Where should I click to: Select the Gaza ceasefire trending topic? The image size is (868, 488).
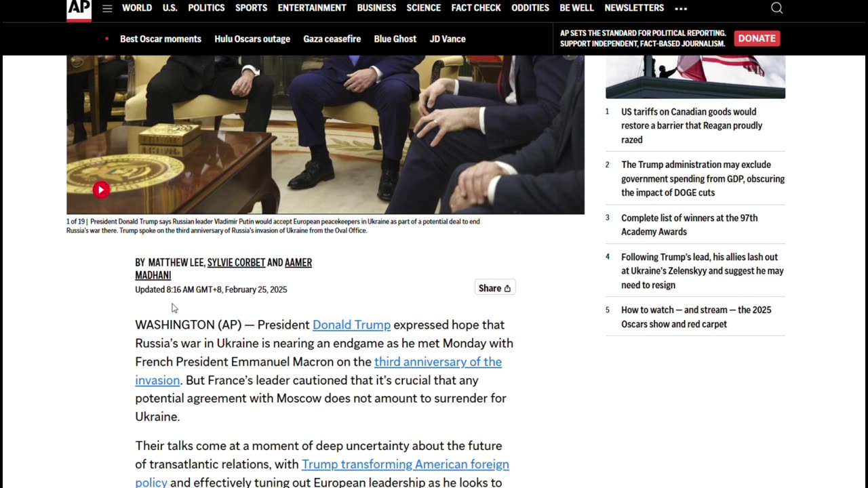(332, 39)
